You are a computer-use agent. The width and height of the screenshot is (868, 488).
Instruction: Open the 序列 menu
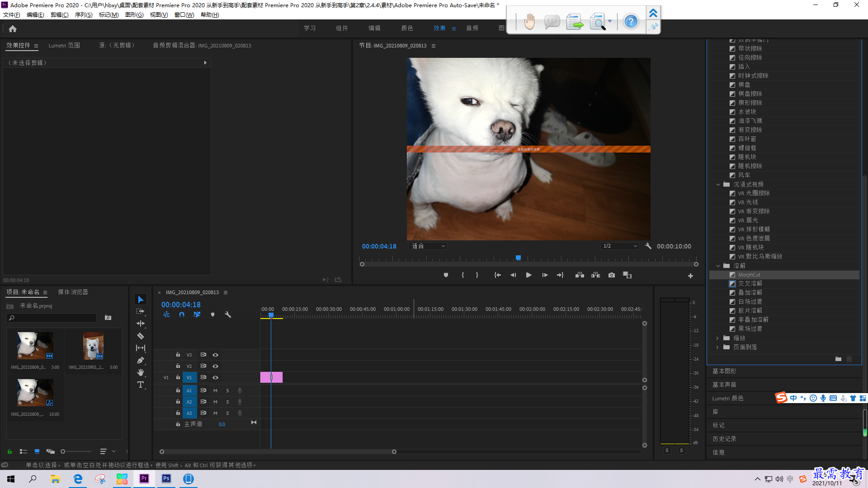pyautogui.click(x=84, y=15)
